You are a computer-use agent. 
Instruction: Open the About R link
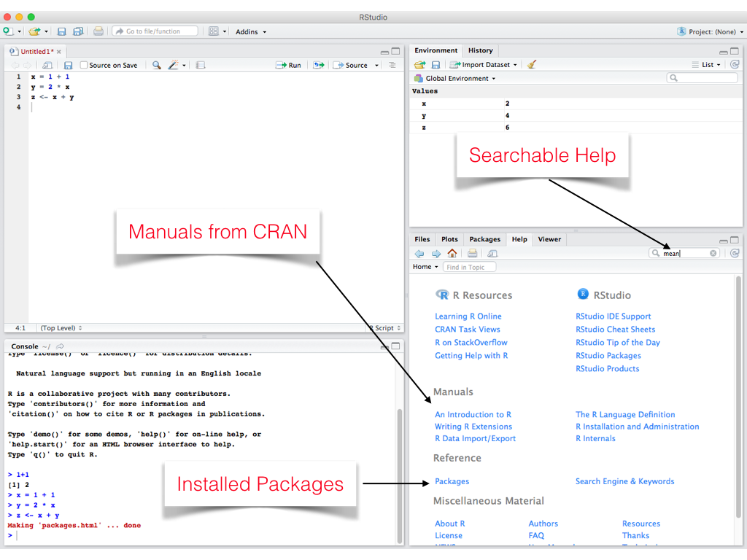pos(449,524)
